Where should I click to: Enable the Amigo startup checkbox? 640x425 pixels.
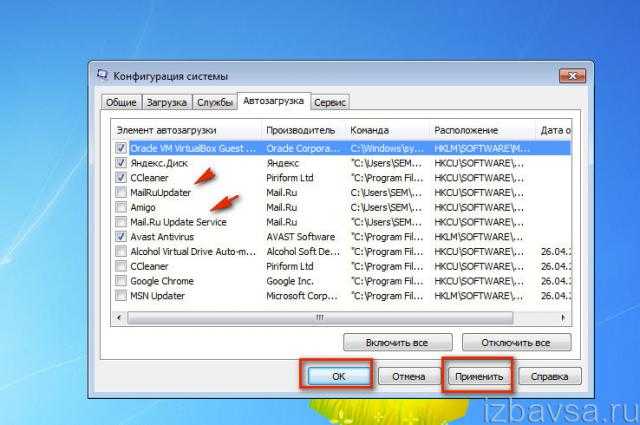tap(121, 207)
